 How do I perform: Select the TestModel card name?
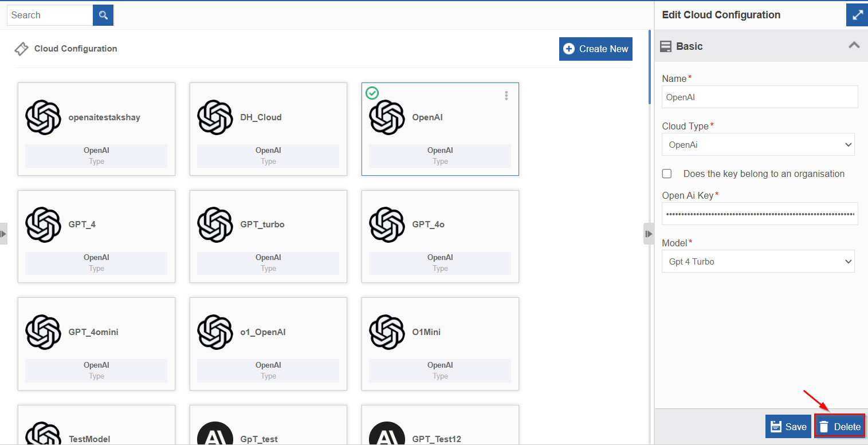[x=89, y=439]
